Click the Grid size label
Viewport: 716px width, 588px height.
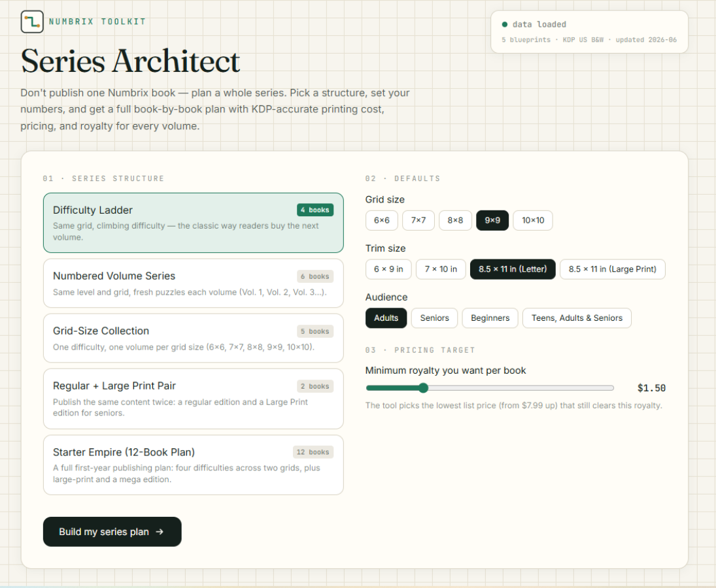(x=385, y=199)
